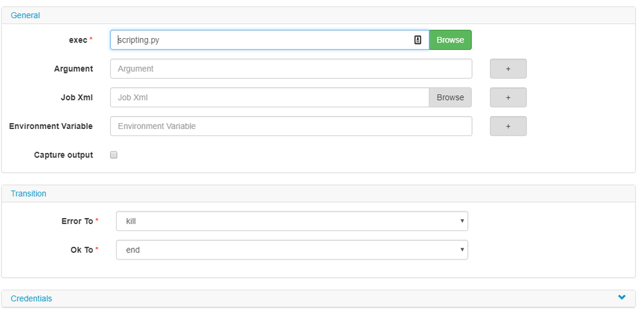This screenshot has height=309, width=644.
Task: Open the Ok To dropdown showing end
Action: 291,250
